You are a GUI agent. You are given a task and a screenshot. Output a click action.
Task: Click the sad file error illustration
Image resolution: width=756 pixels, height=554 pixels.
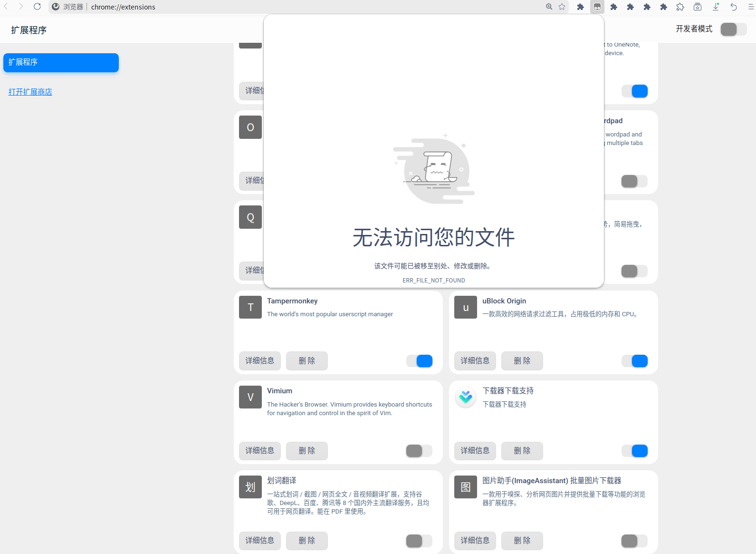(x=434, y=169)
